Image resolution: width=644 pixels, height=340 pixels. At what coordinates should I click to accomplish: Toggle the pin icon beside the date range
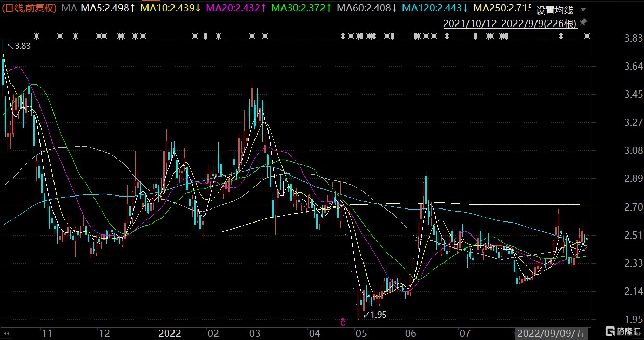coord(583,22)
